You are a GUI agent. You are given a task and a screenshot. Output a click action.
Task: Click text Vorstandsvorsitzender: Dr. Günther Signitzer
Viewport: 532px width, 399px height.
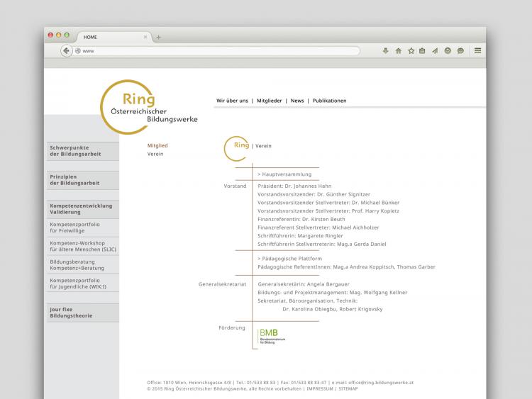(314, 194)
